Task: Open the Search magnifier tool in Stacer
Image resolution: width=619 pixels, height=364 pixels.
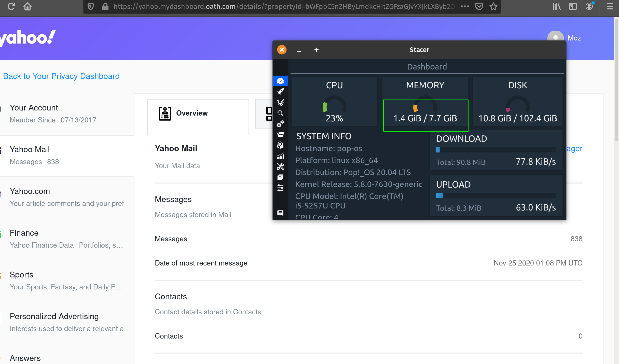Action: click(x=280, y=113)
